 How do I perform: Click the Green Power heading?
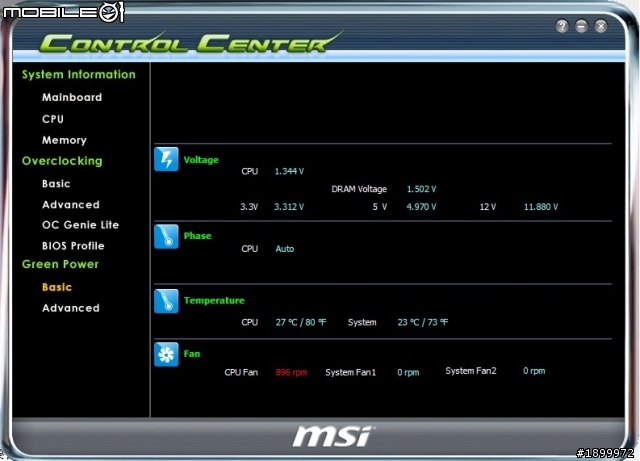[60, 264]
